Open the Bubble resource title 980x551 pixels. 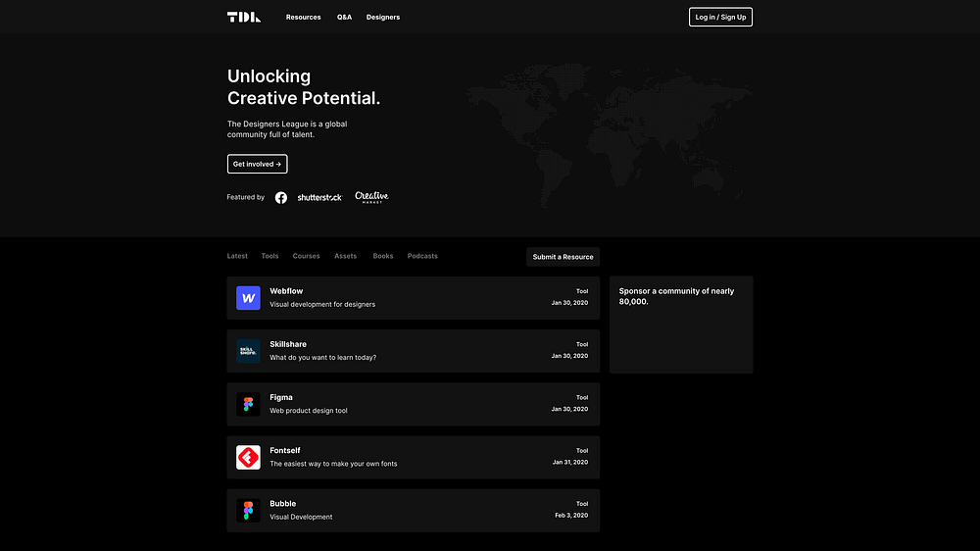click(283, 504)
